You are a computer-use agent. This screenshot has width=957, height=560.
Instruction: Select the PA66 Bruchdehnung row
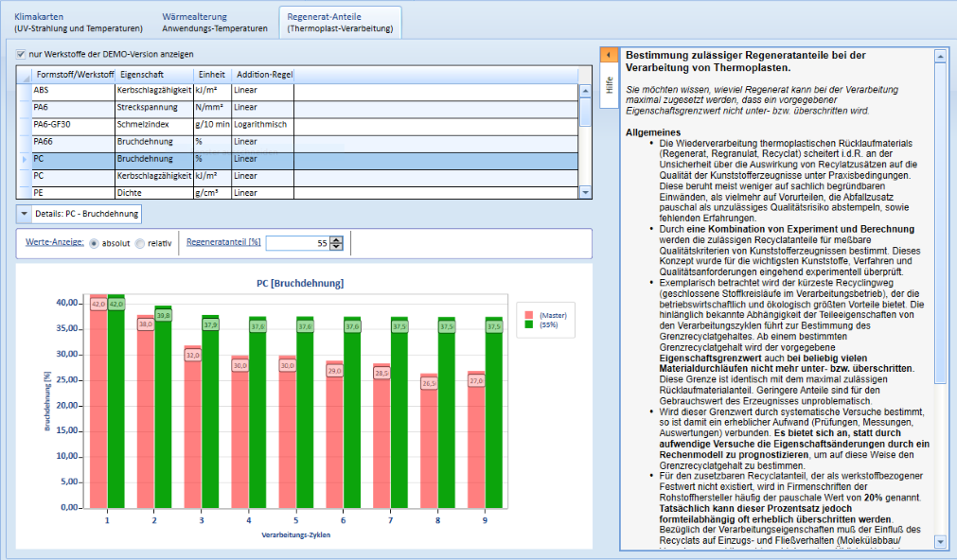298,142
